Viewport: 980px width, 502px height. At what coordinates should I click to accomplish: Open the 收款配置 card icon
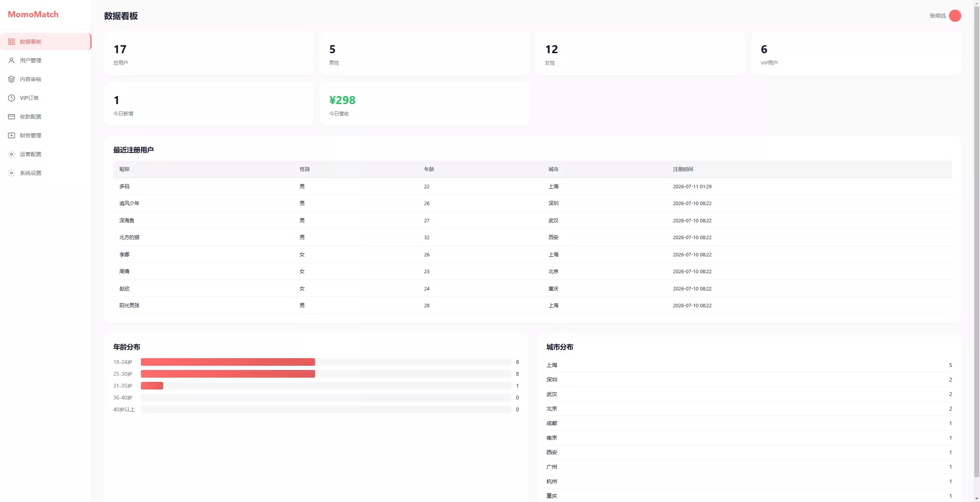point(11,117)
